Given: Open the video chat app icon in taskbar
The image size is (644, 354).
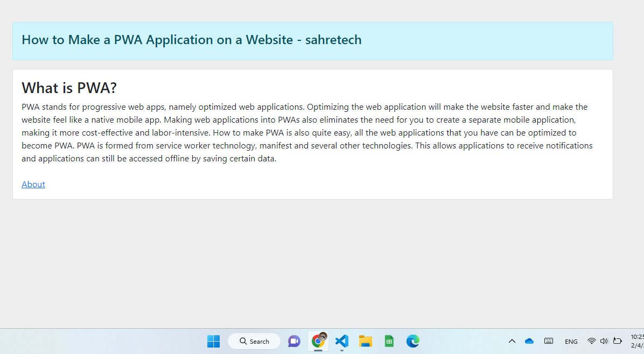Looking at the screenshot, I should pos(294,341).
